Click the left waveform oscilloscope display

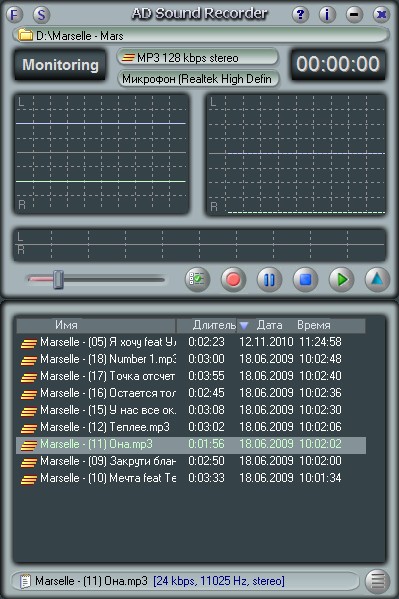(x=101, y=153)
